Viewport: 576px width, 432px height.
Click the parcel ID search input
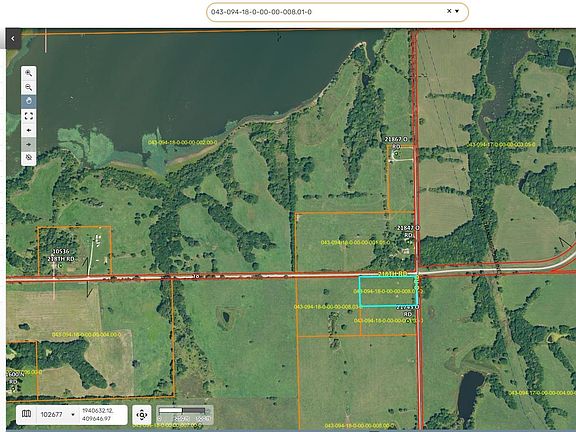(x=327, y=12)
